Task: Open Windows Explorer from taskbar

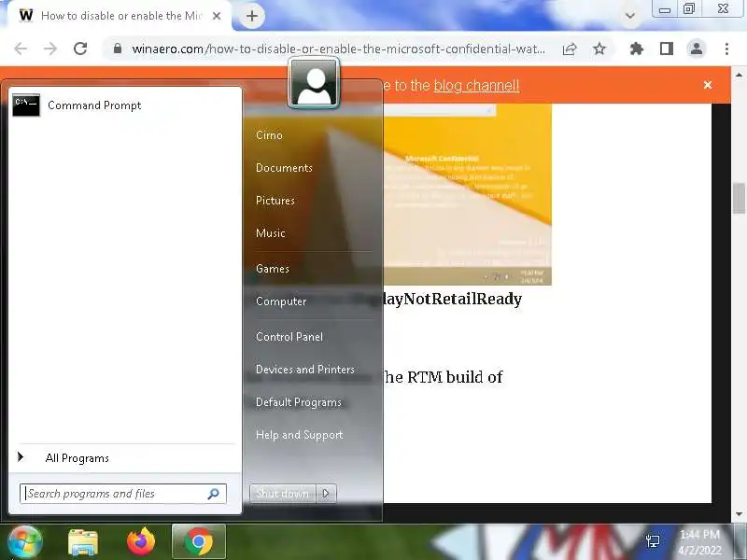Action: coord(83,542)
